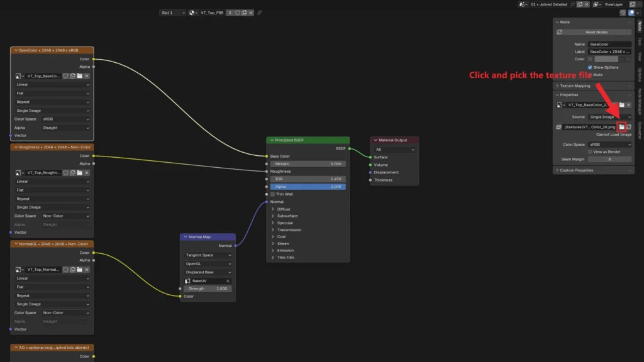Switch to Tool sidebar tab
The width and height of the screenshot is (644, 362).
(640, 41)
